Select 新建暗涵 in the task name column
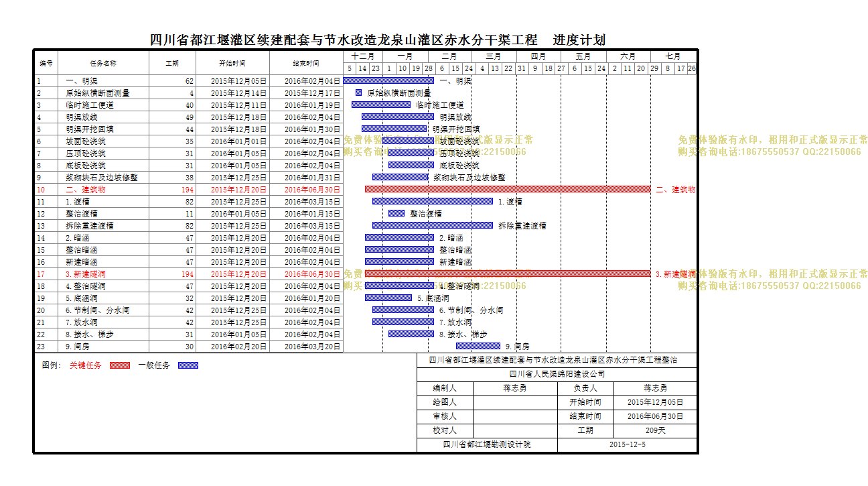Viewport: 868px width, 486px height. (x=82, y=262)
